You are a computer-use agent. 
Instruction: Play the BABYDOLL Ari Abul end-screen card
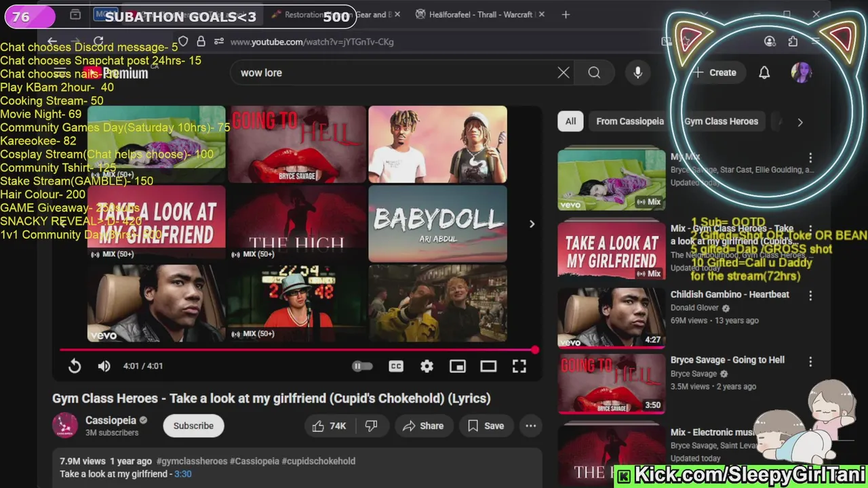[437, 224]
